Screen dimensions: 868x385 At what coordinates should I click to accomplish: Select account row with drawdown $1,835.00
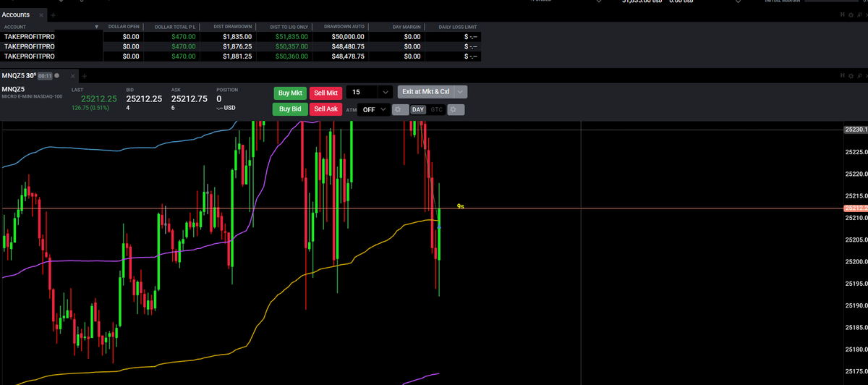(x=240, y=36)
